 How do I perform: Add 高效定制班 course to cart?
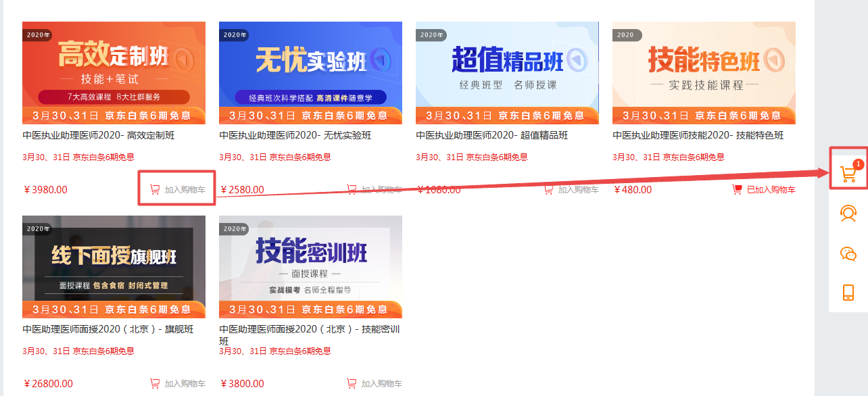(x=178, y=190)
